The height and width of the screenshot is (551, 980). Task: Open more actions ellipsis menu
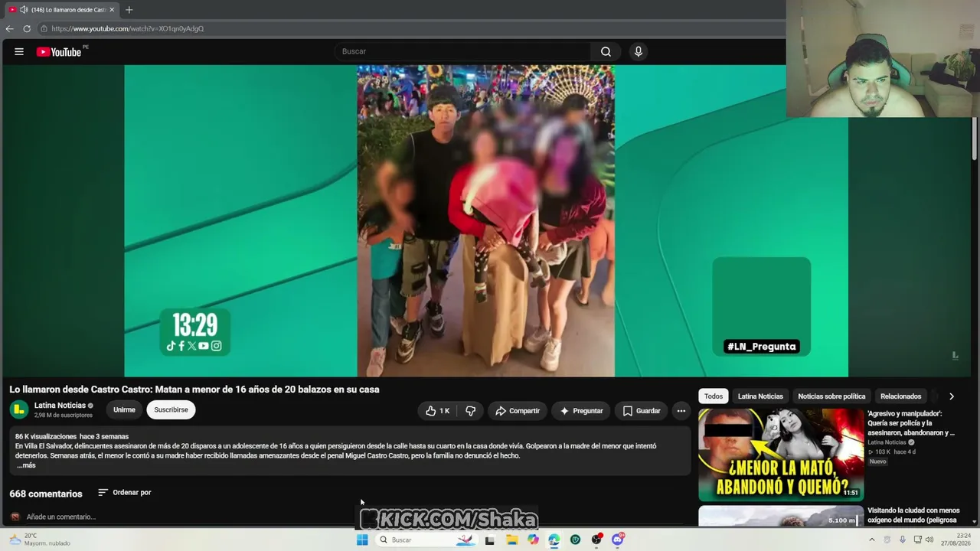tap(681, 411)
